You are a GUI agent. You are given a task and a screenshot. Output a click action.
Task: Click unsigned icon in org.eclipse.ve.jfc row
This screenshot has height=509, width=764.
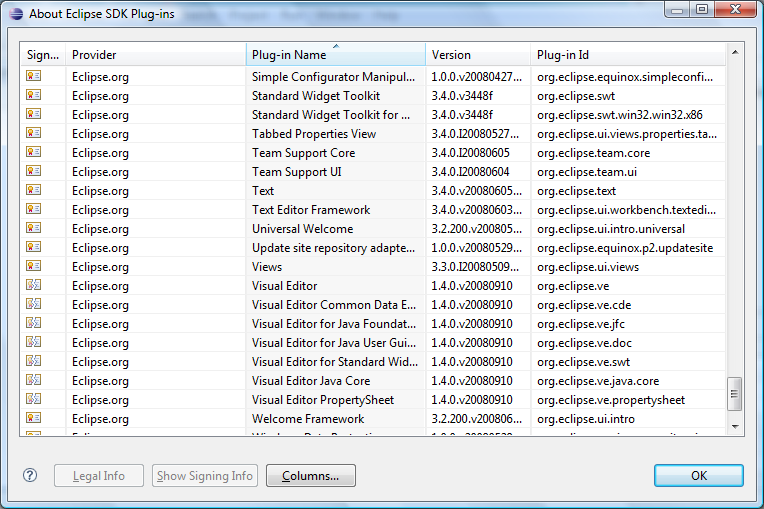pyautogui.click(x=34, y=323)
